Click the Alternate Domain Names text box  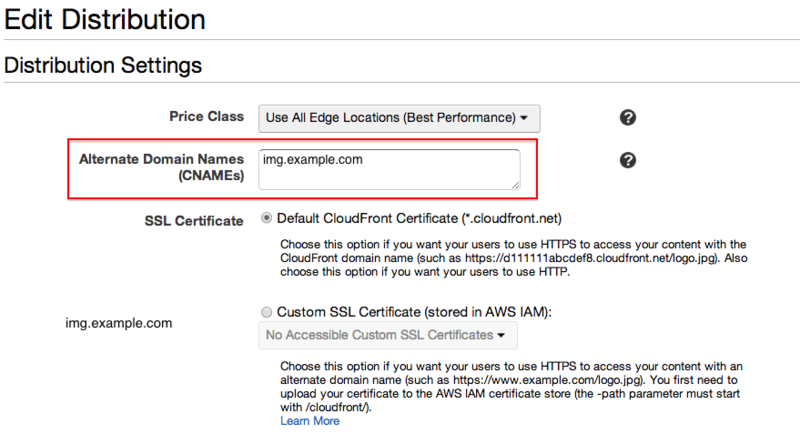pyautogui.click(x=389, y=169)
